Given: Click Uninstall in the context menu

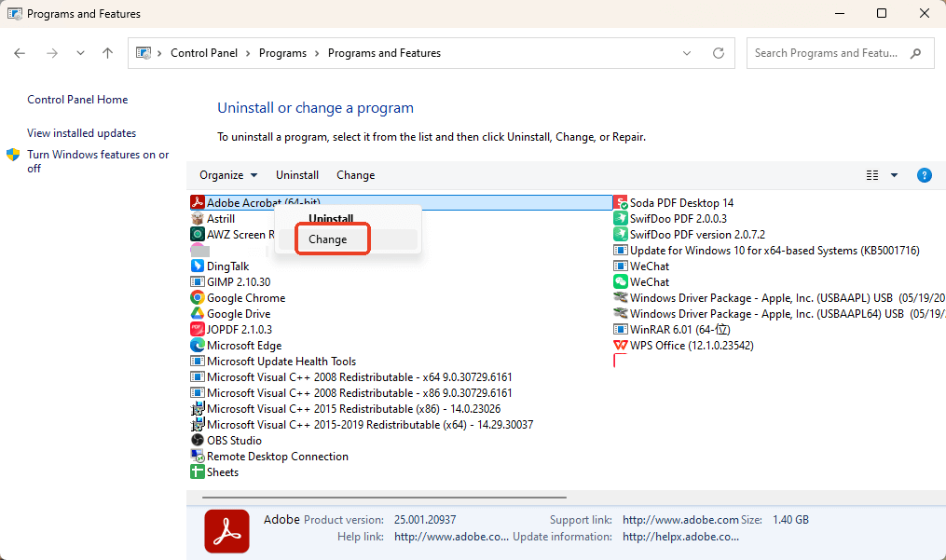Looking at the screenshot, I should click(x=331, y=217).
